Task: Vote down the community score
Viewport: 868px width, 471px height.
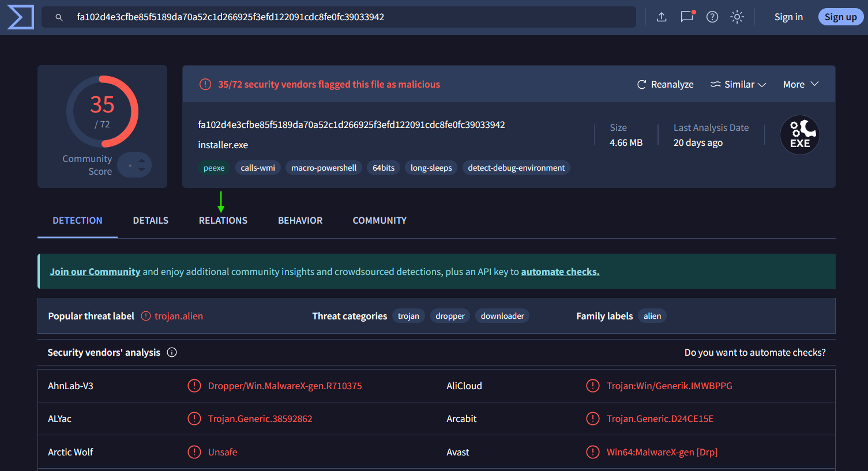Action: (142, 170)
